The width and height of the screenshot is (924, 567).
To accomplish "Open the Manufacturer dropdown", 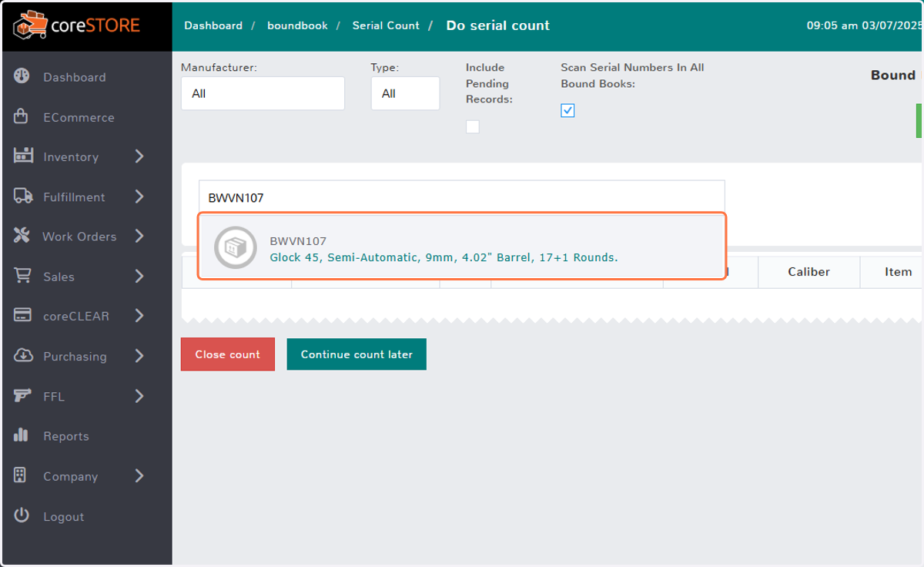I will [263, 93].
